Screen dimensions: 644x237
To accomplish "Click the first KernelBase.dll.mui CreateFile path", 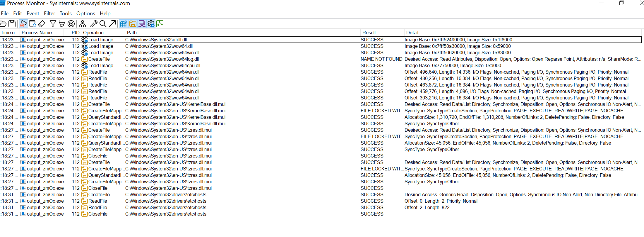I will (175, 104).
